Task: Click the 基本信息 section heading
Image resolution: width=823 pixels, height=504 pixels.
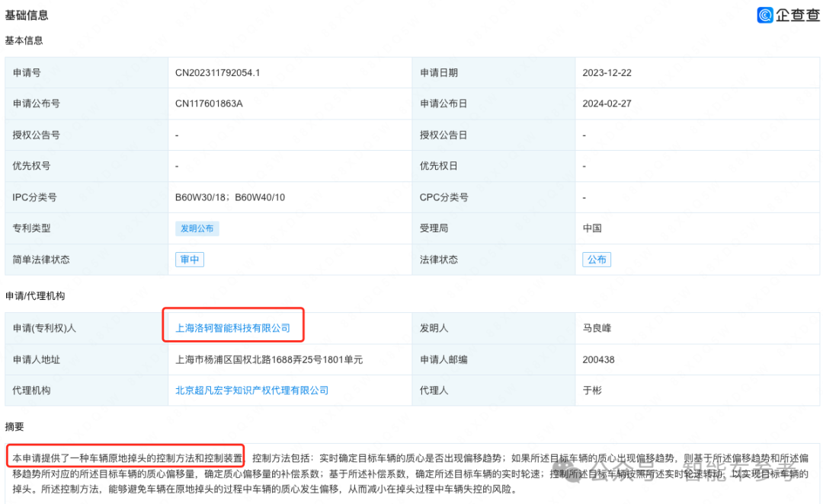Action: 24,40
